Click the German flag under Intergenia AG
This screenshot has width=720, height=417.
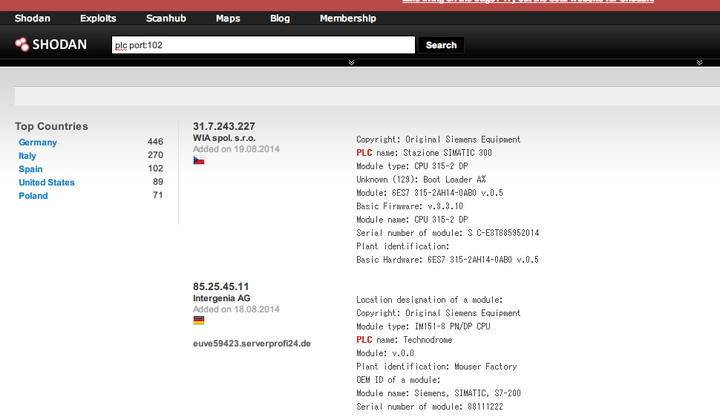click(x=199, y=321)
